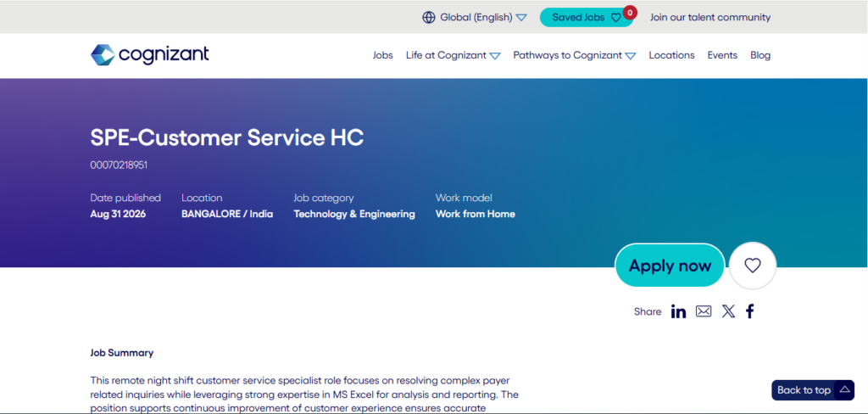Open Saved Jobs
Viewport: 868px width, 414px height.
[x=587, y=17]
